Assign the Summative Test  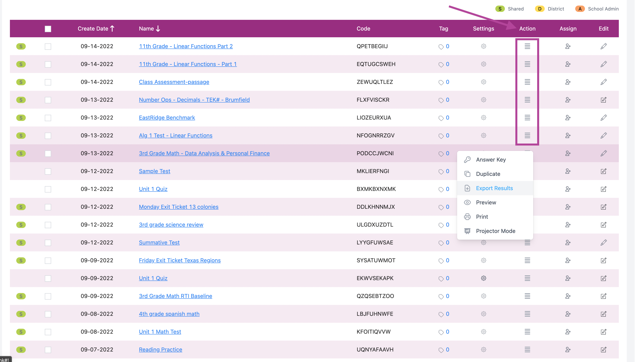click(x=568, y=242)
